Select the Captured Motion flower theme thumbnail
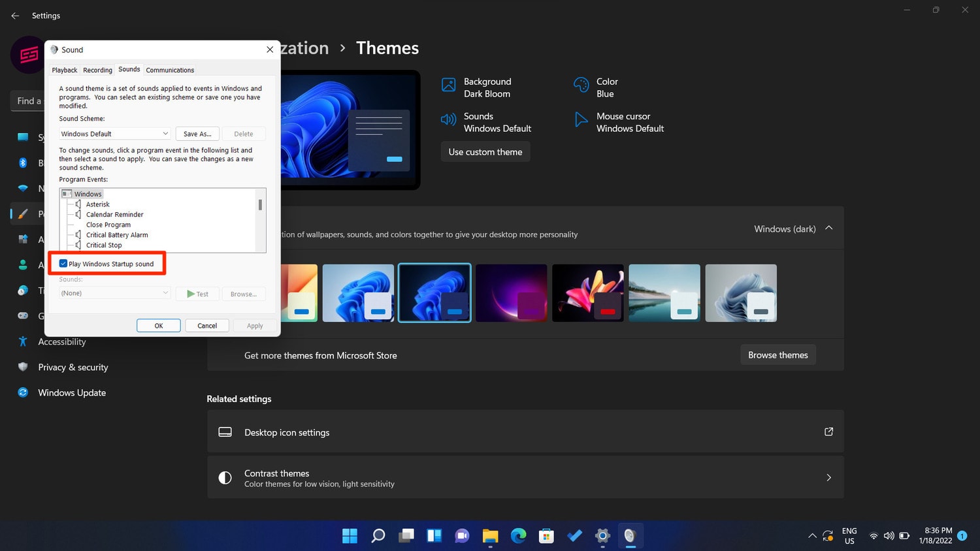This screenshot has height=551, width=980. tap(588, 293)
